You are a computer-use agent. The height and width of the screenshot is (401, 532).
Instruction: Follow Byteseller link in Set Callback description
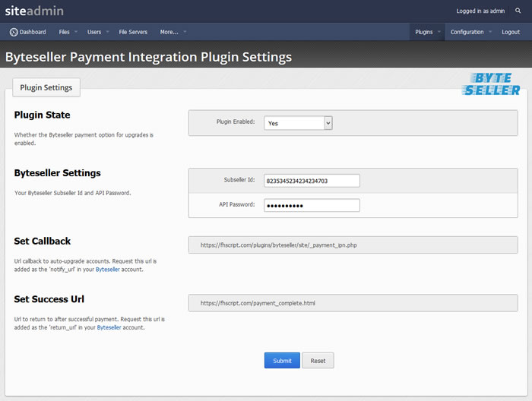click(x=108, y=270)
